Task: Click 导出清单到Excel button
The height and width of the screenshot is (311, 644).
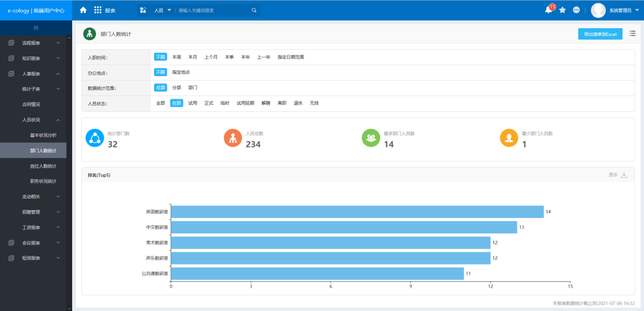Action: click(x=600, y=34)
